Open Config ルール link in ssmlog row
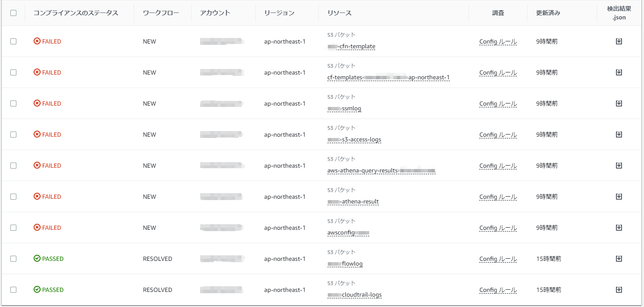 [x=498, y=104]
